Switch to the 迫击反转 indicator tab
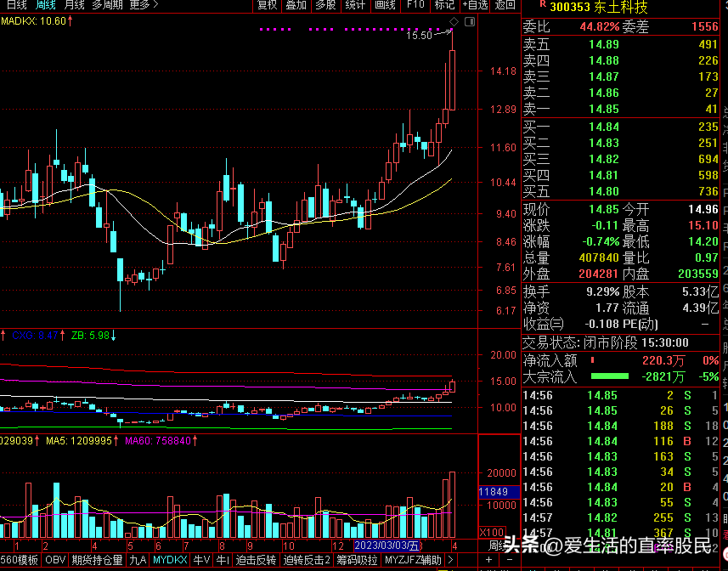Image resolution: width=728 pixels, height=571 pixels. pyautogui.click(x=256, y=561)
